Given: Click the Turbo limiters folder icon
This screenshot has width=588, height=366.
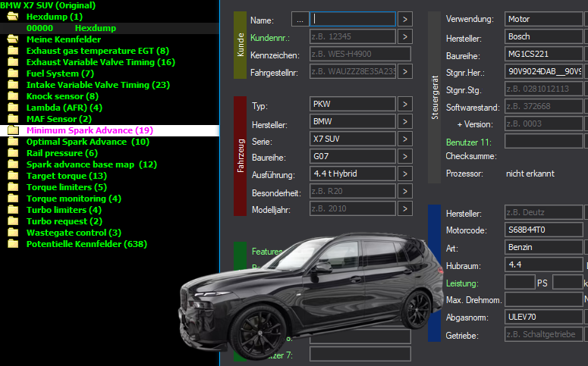Looking at the screenshot, I should 13,210.
